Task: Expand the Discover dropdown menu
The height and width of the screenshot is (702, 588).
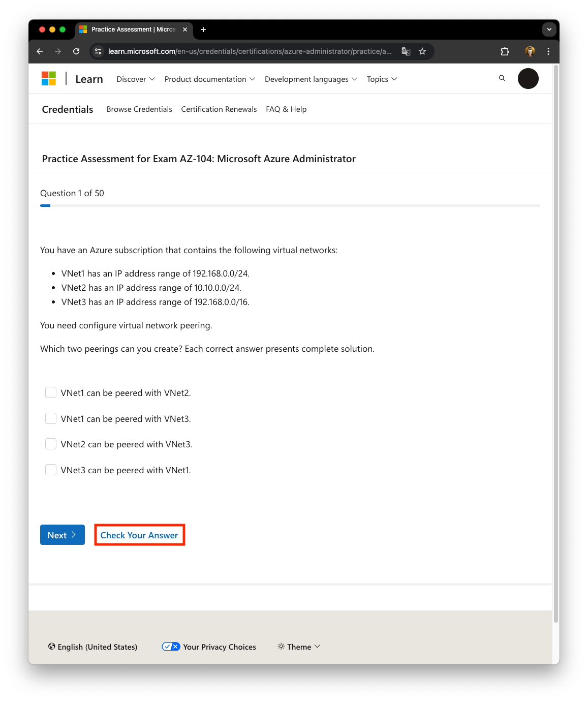Action: coord(136,79)
